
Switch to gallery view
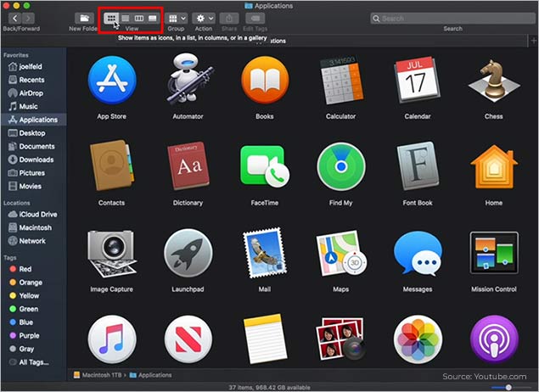[152, 18]
